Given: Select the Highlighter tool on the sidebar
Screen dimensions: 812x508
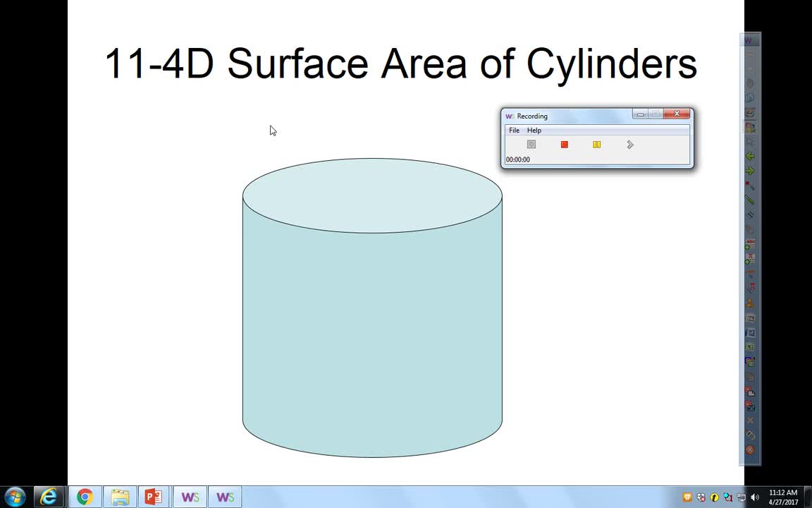Looking at the screenshot, I should (750, 198).
